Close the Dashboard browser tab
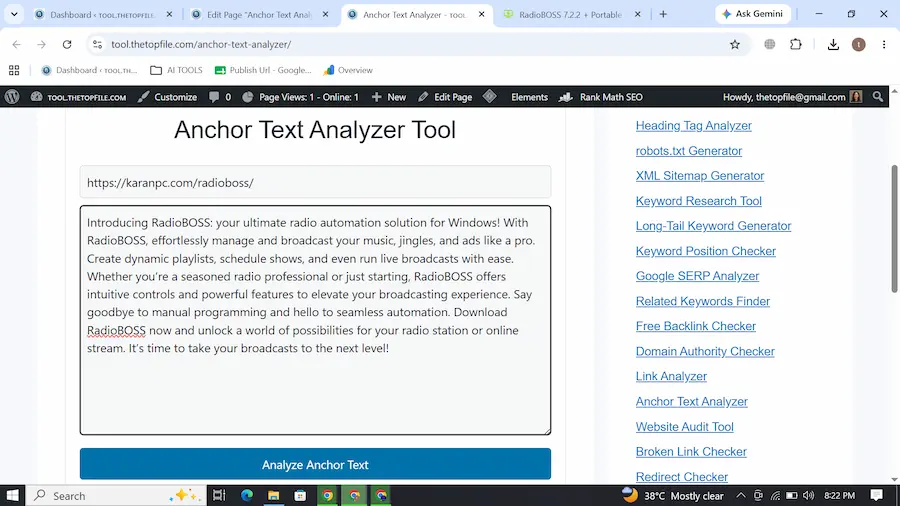Screen dimensions: 900x506 [x=169, y=14]
